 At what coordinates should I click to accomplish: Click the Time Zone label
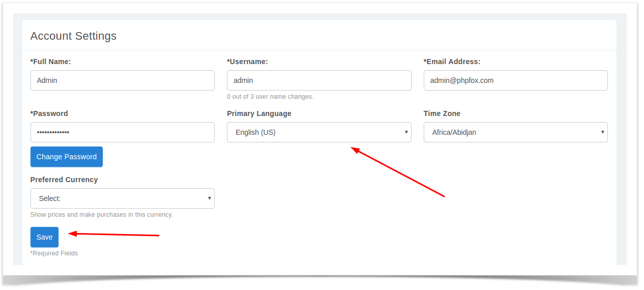click(442, 113)
